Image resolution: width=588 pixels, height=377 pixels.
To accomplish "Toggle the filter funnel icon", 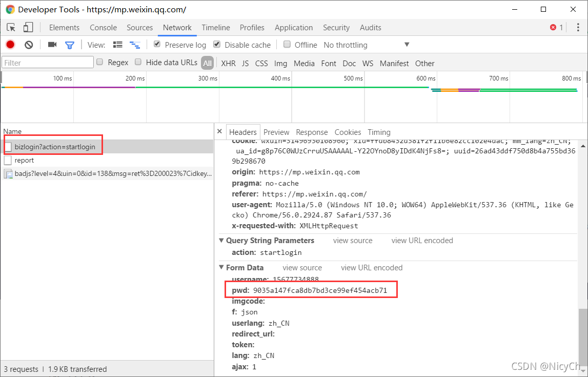I will coord(70,45).
